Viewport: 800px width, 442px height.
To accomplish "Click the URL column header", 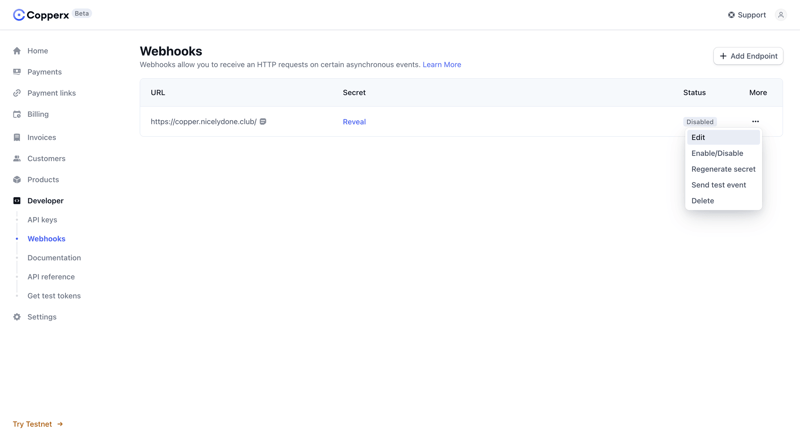I will pyautogui.click(x=158, y=92).
